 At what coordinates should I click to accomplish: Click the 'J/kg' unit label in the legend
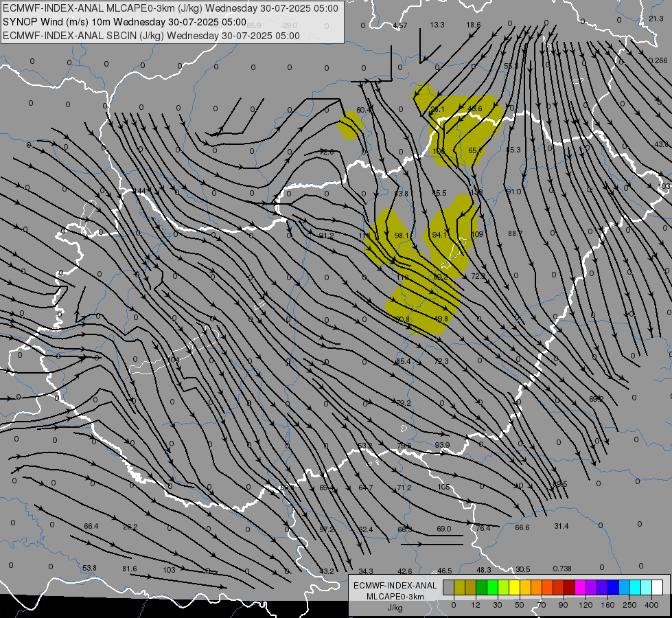click(x=395, y=608)
